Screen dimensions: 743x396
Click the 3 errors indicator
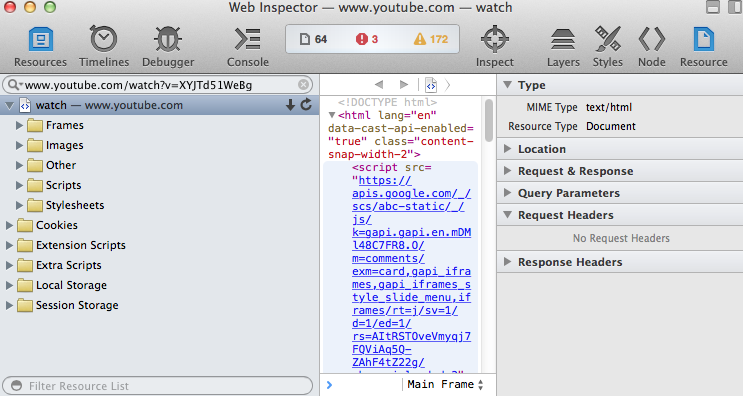367,39
